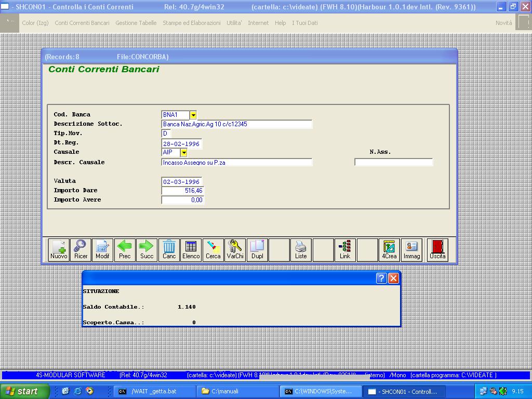Viewport: 532px width, 399px height.
Task: Click the empty N.Ass. input field
Action: pos(394,162)
